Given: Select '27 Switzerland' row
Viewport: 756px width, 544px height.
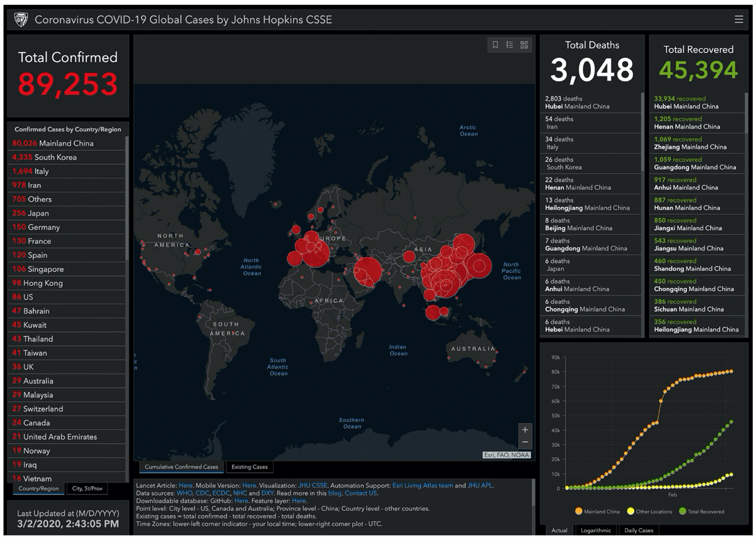Looking at the screenshot, I should pyautogui.click(x=66, y=409).
